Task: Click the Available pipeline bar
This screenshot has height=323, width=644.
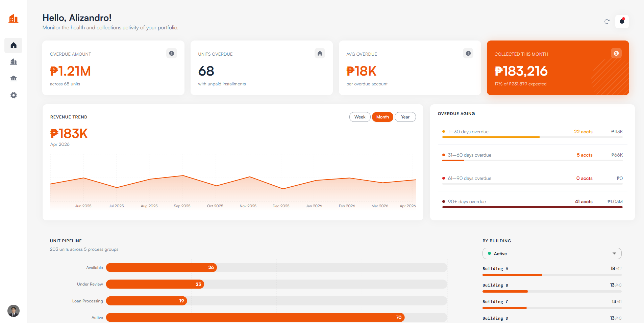Action: pyautogui.click(x=277, y=268)
